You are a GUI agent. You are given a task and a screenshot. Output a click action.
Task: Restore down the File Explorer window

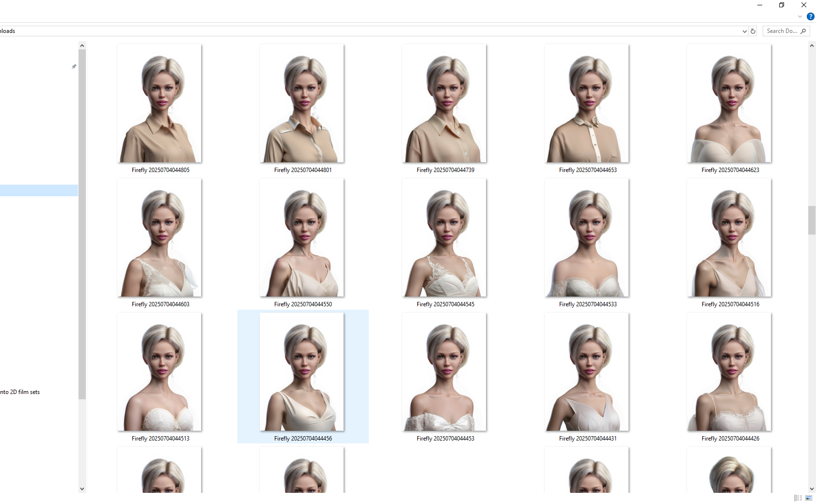[782, 5]
